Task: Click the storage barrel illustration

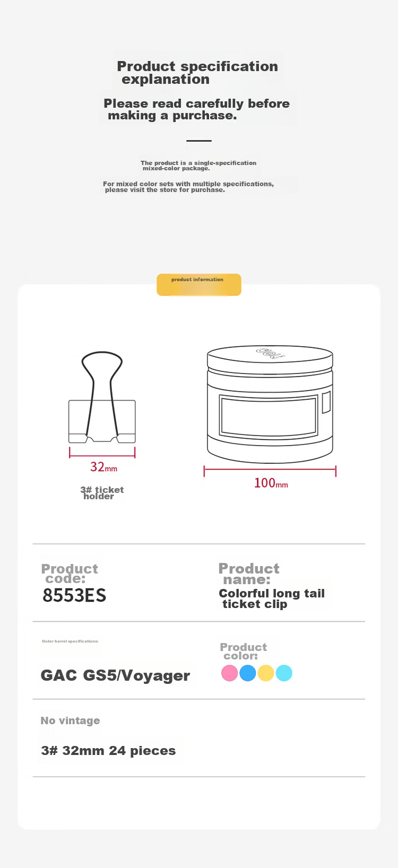Action: (270, 405)
